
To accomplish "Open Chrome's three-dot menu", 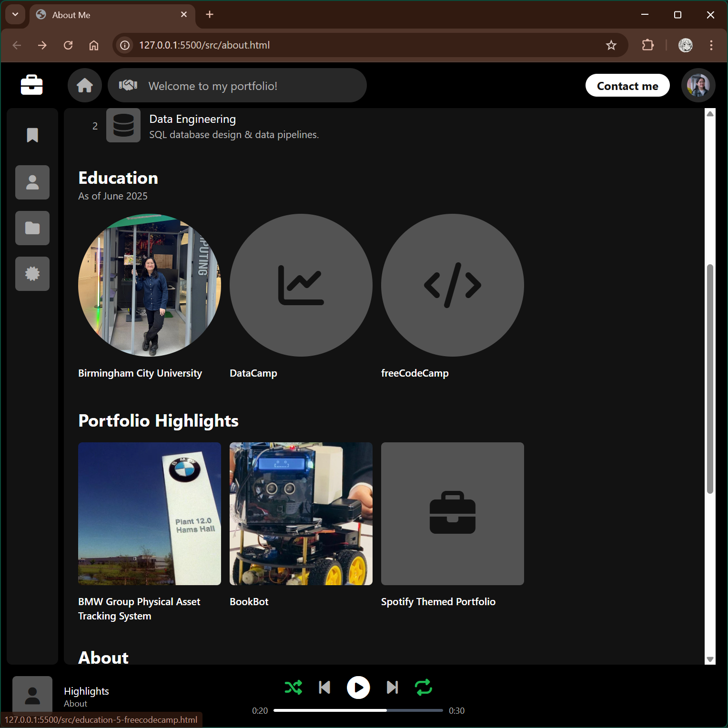I will click(711, 45).
